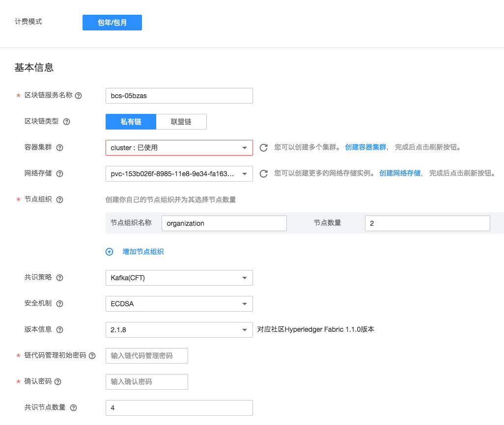Screen dimensions: 504x425
Task: Focus the 输入确认密码 field
Action: [146, 382]
